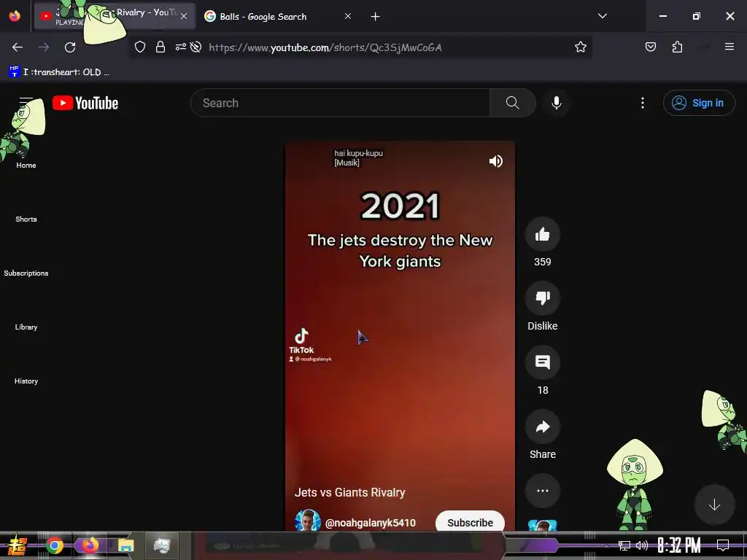The height and width of the screenshot is (560, 747).
Task: Open Start menu button
Action: [18, 545]
